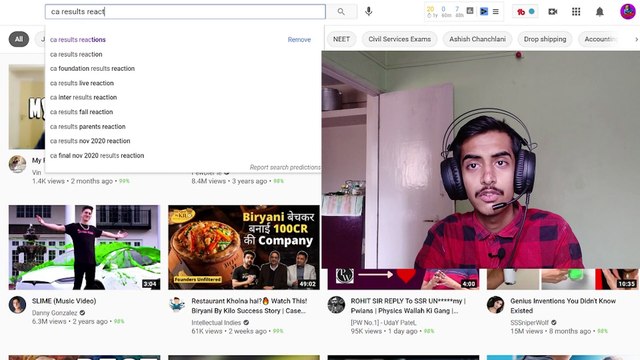Open the Create video camera icon
This screenshot has width=640, height=360.
click(x=553, y=12)
